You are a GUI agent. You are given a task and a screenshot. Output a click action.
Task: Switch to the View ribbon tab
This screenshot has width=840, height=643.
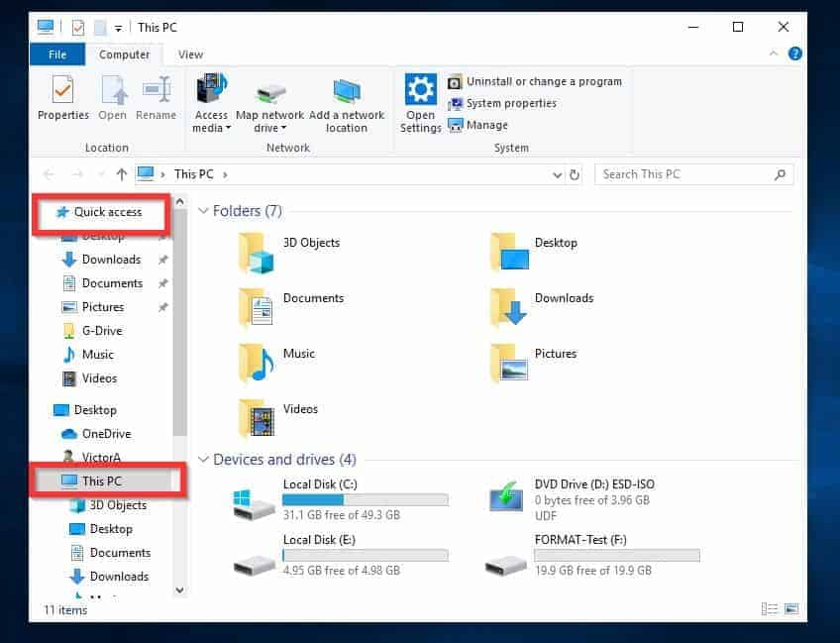[190, 54]
